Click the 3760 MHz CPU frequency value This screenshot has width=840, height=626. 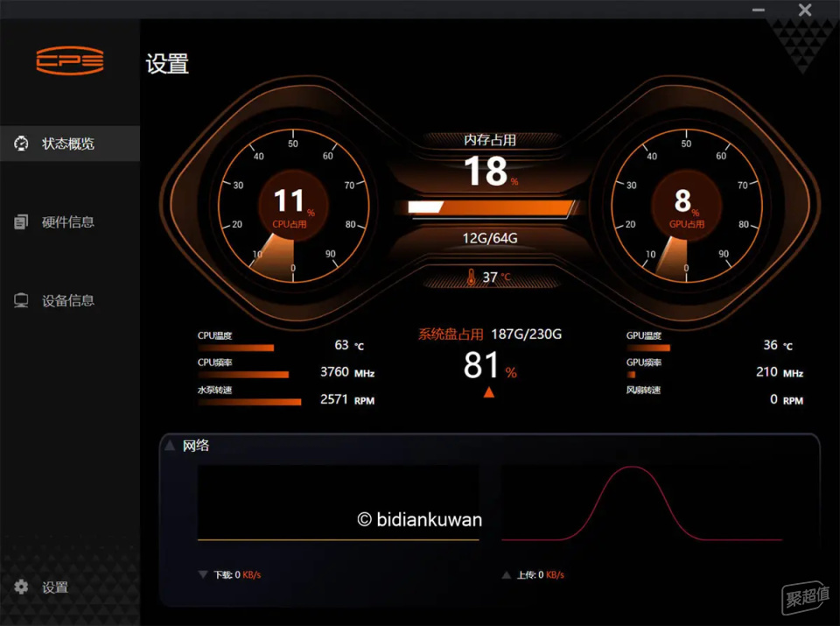[347, 372]
